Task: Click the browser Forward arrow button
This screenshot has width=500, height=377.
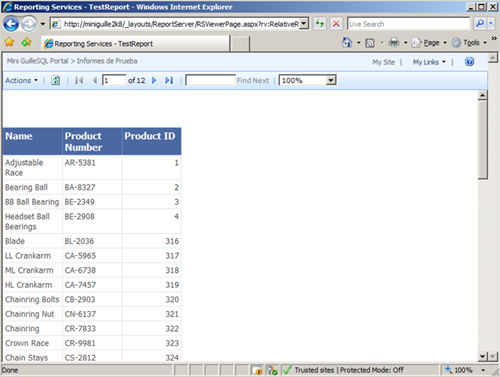Action: (29, 24)
